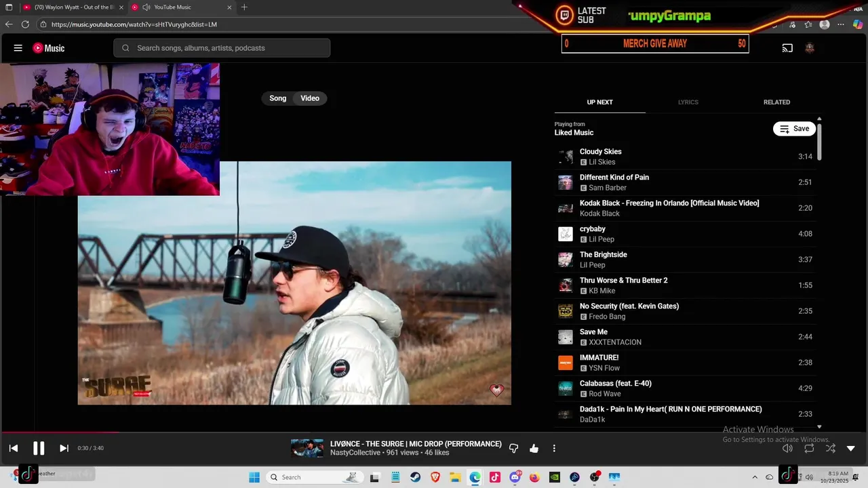Screen dimensions: 868x488
Task: Open the NastyCollective channel link
Action: [355, 453]
